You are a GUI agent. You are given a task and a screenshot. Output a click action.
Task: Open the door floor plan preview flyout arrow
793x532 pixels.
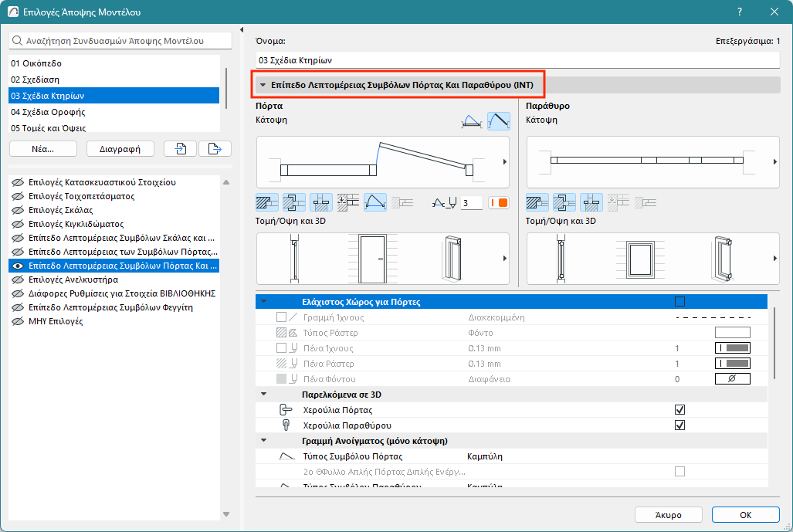pyautogui.click(x=504, y=162)
